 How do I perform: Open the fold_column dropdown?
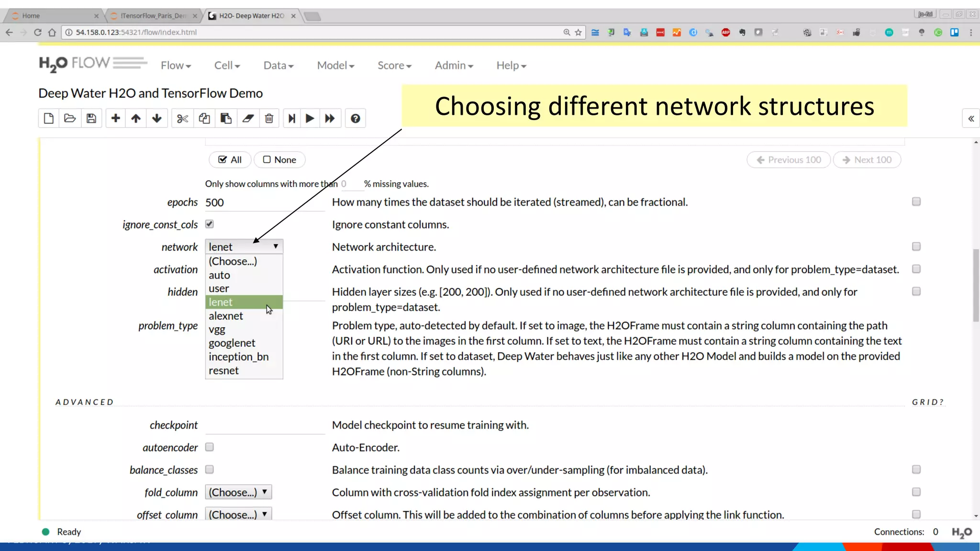click(238, 492)
